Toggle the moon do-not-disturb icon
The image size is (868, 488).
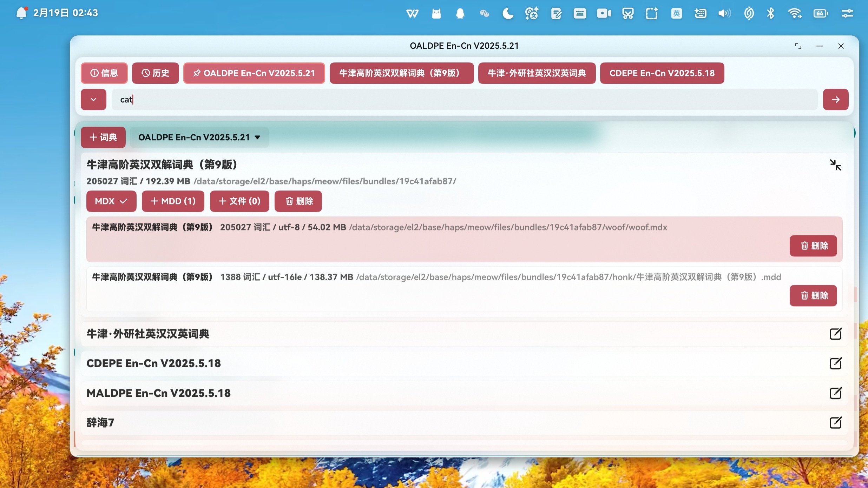508,14
